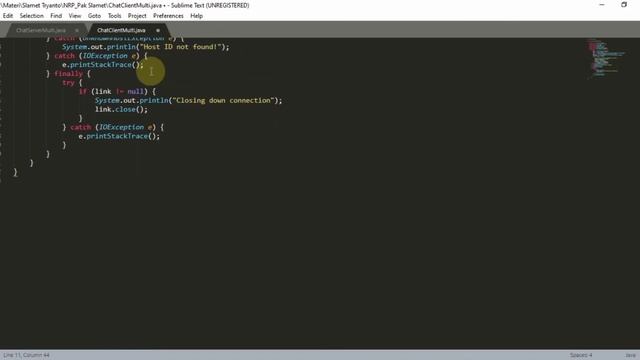Viewport: 640px width, 360px height.
Task: Close the ChatServerMulti.java tab
Action: tap(77, 30)
